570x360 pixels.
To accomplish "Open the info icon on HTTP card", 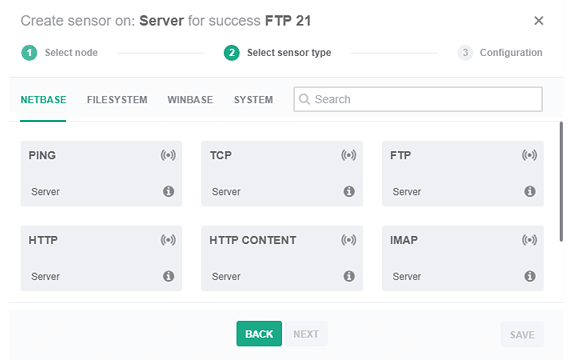I will [168, 276].
